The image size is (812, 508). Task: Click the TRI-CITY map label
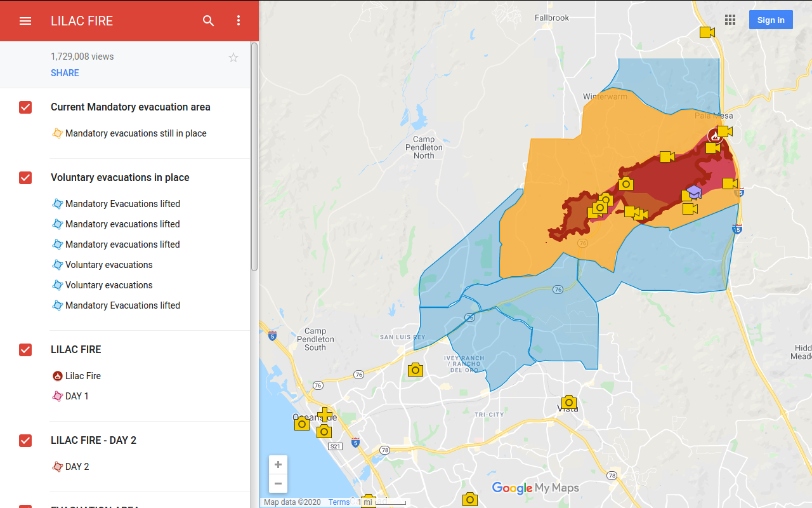[x=489, y=415]
